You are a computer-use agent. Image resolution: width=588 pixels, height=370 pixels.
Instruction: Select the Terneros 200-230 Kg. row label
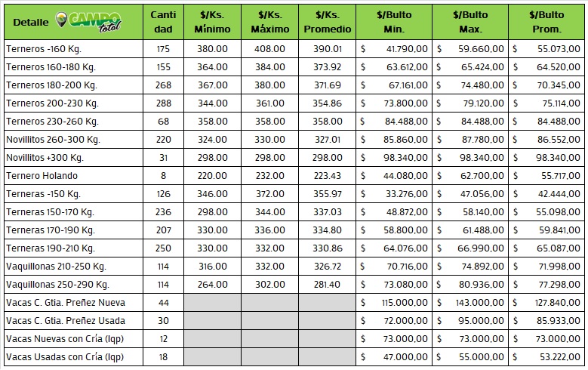pos(52,103)
